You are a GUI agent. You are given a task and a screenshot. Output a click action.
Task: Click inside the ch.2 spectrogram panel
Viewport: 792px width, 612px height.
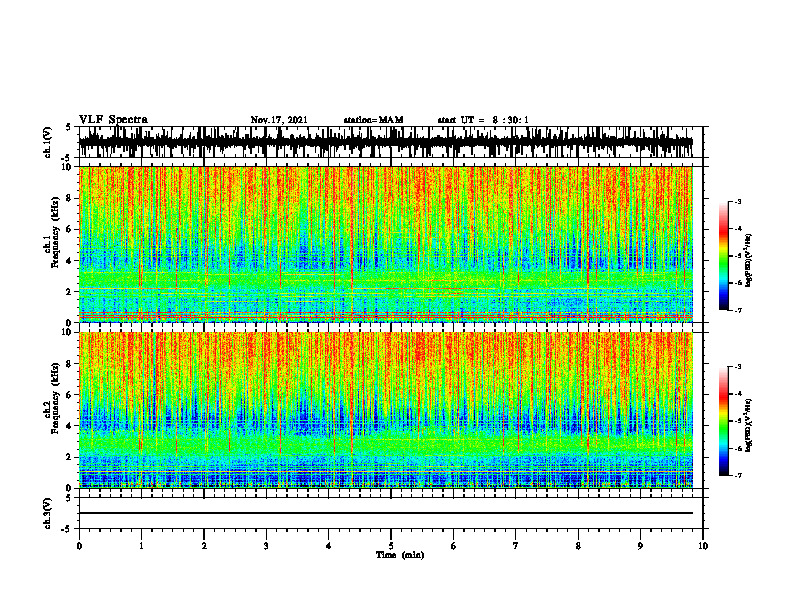(x=386, y=410)
